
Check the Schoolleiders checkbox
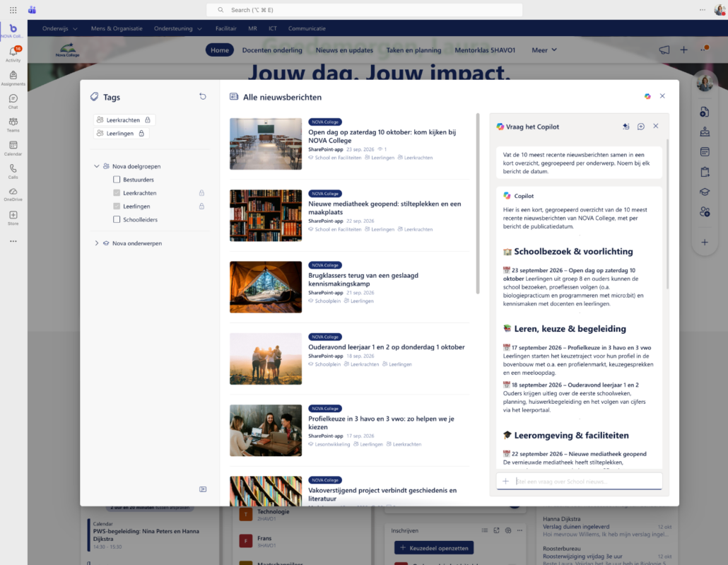pyautogui.click(x=117, y=219)
